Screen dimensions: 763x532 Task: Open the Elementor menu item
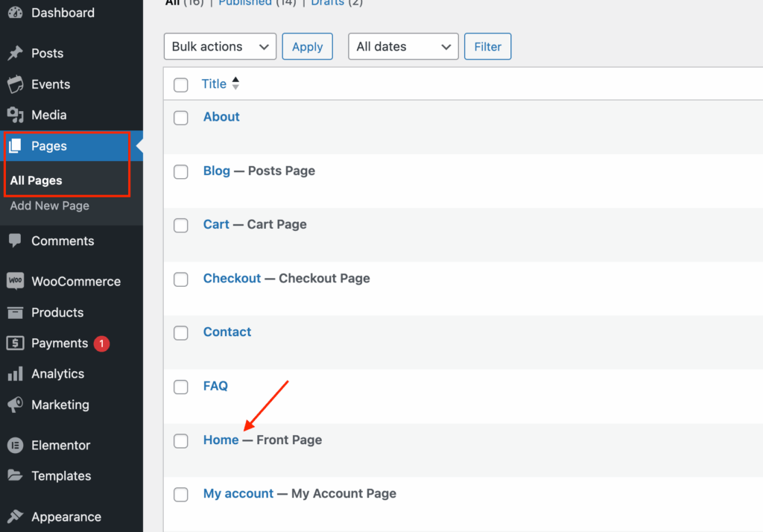coord(61,446)
